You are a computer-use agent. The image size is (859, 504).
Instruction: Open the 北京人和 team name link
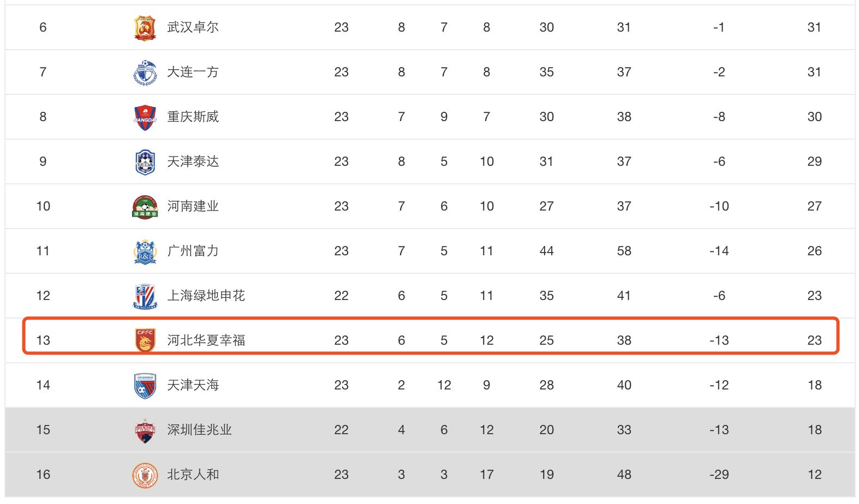click(193, 475)
